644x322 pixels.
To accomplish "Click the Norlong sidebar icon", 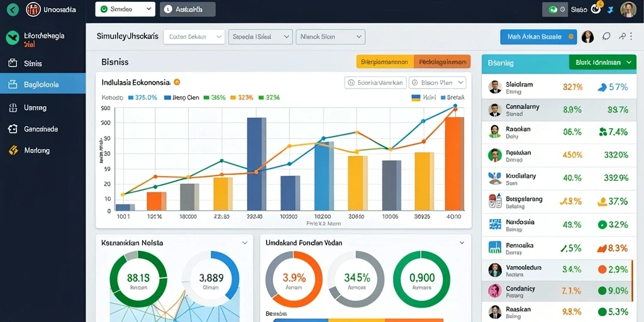I will [x=13, y=150].
